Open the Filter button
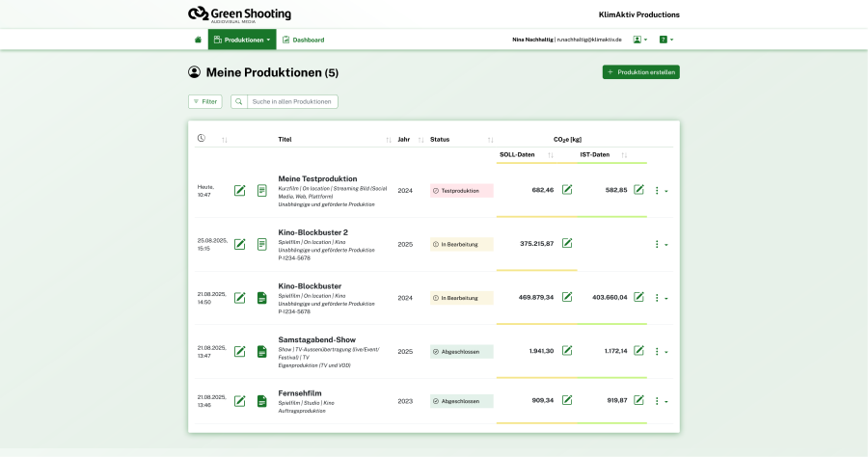This screenshot has width=868, height=457. click(204, 101)
